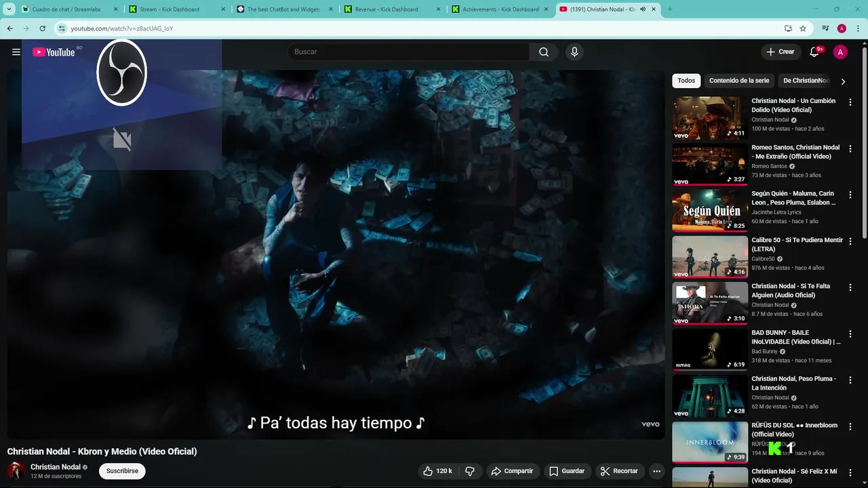
Task: Open Un Cumbión Dolido thumbnail
Action: (x=710, y=118)
